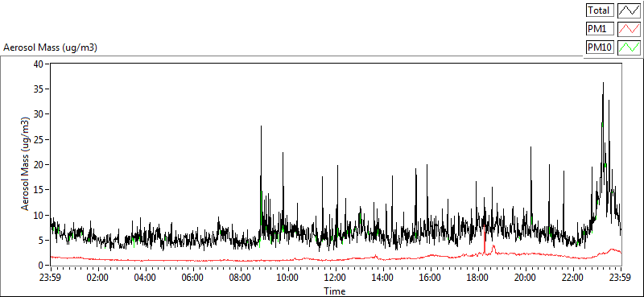Click the 04:00 time axis marker
644x297 pixels.
click(x=145, y=278)
